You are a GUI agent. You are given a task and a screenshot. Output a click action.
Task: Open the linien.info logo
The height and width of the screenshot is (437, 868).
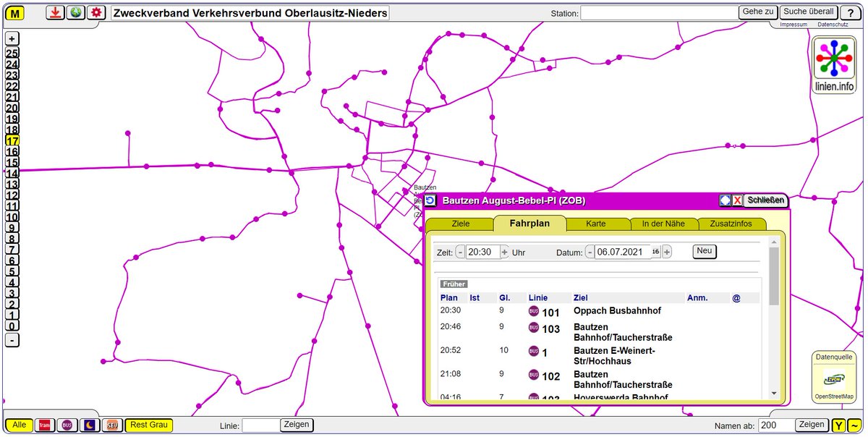click(834, 64)
